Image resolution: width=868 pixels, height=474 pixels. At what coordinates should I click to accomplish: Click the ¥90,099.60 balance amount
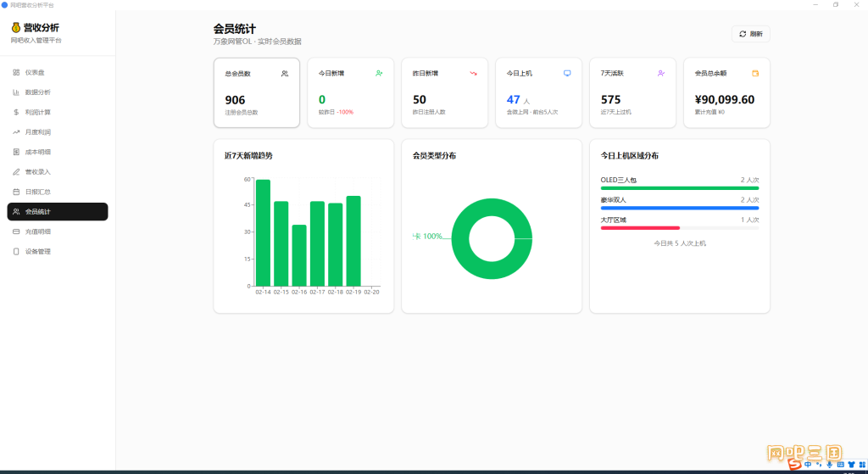tap(725, 100)
